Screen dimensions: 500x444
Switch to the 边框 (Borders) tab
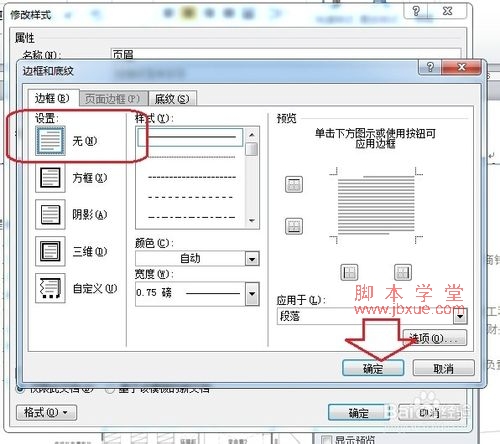[53, 98]
